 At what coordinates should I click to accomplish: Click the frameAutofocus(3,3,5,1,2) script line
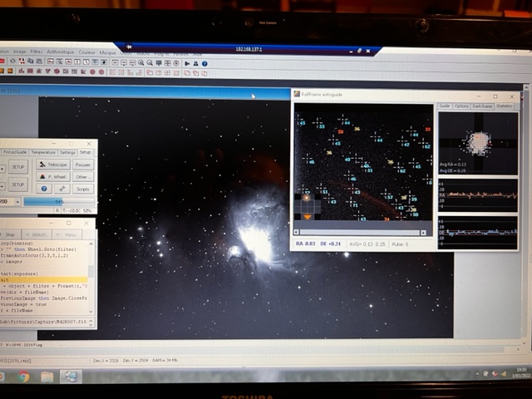[x=35, y=255]
